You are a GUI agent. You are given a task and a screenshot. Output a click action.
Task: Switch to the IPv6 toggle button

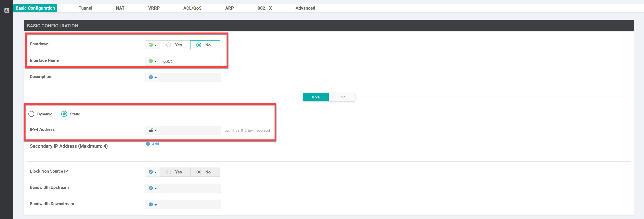(342, 97)
